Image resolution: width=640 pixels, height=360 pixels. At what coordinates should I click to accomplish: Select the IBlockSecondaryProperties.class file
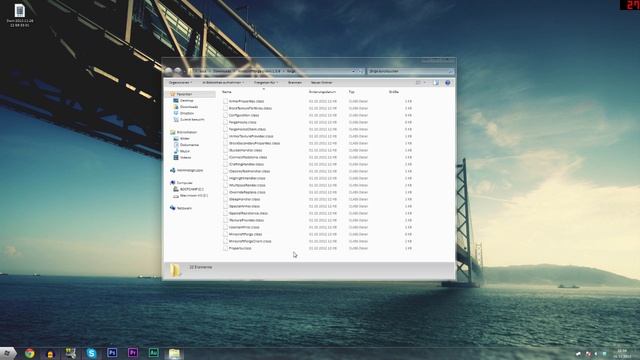254,143
